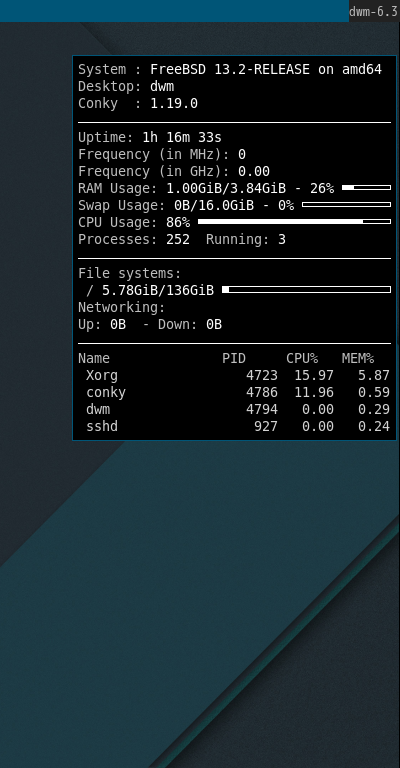Click PID 4794 in the dwm row
The height and width of the screenshot is (768, 400).
click(x=261, y=409)
